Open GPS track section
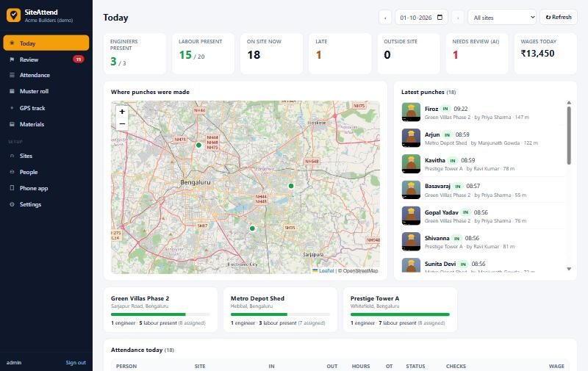This screenshot has height=371, width=588. pyautogui.click(x=46, y=108)
